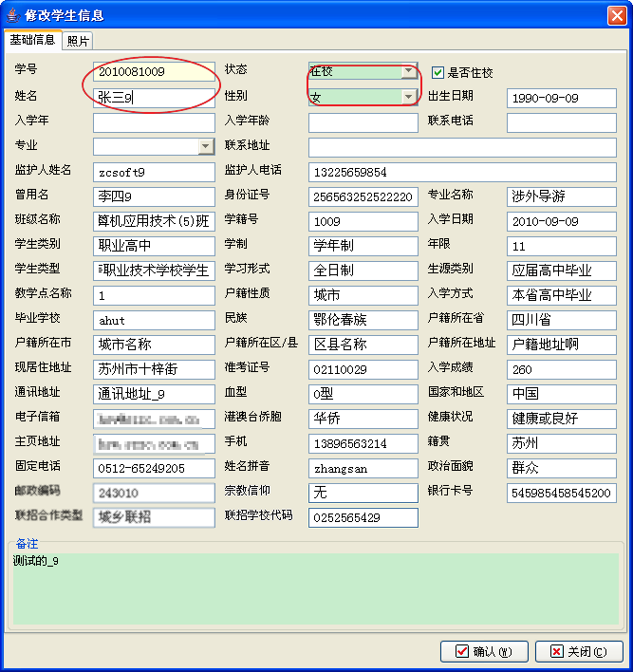Click the 户籍性质 field 城市
The image size is (633, 672).
[x=363, y=296]
